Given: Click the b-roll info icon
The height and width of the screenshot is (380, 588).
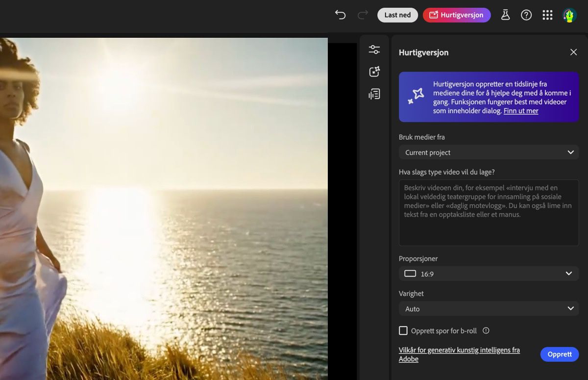Looking at the screenshot, I should click(486, 330).
